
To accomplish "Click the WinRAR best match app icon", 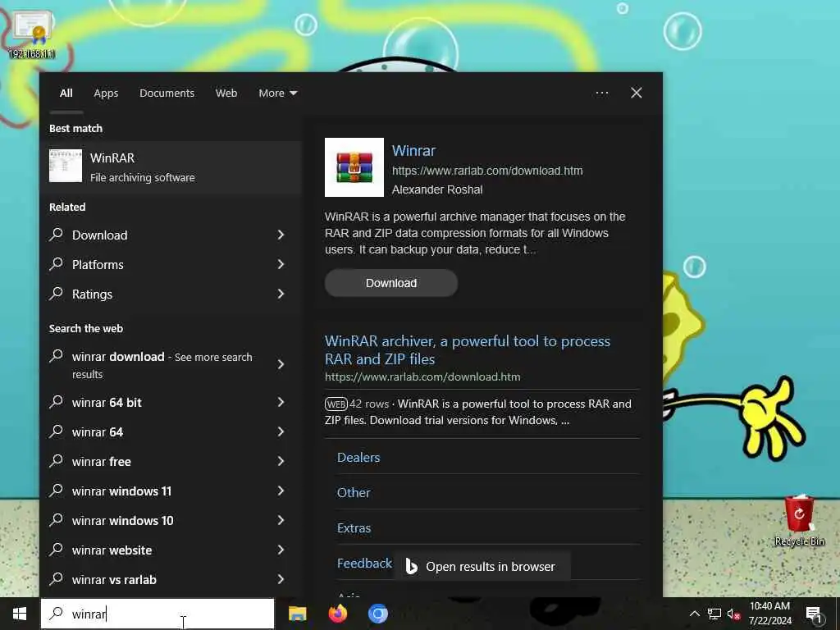I will pos(66,166).
